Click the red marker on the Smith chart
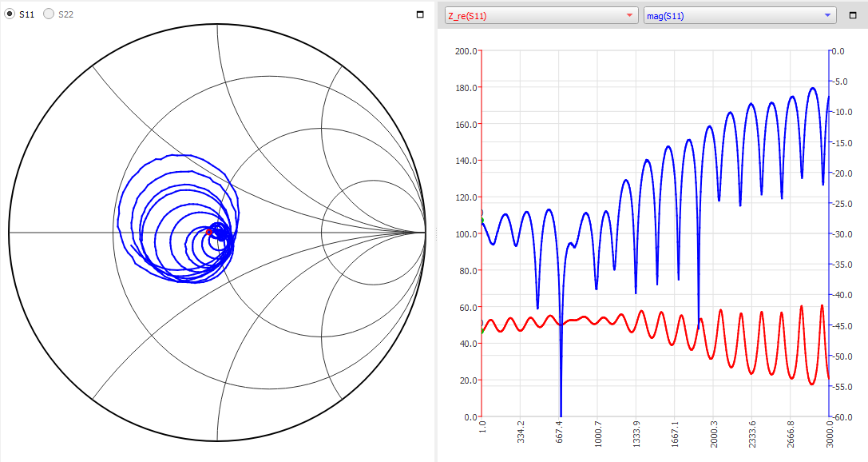 [209, 232]
